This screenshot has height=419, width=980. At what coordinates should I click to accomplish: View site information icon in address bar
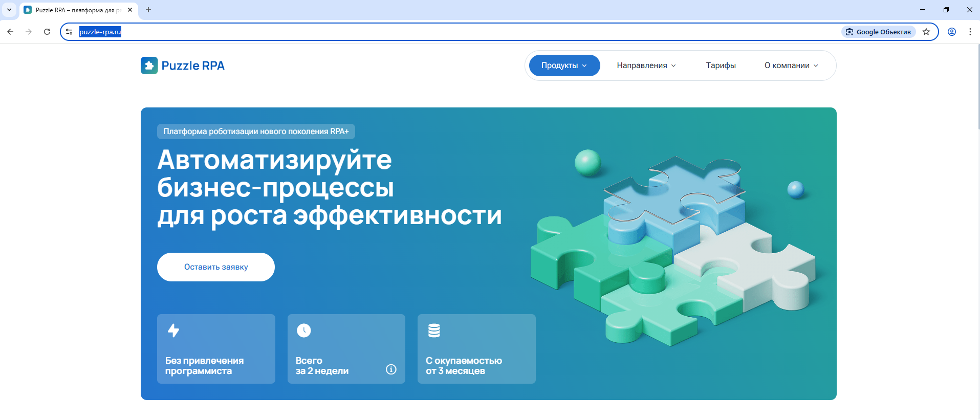click(x=69, y=32)
